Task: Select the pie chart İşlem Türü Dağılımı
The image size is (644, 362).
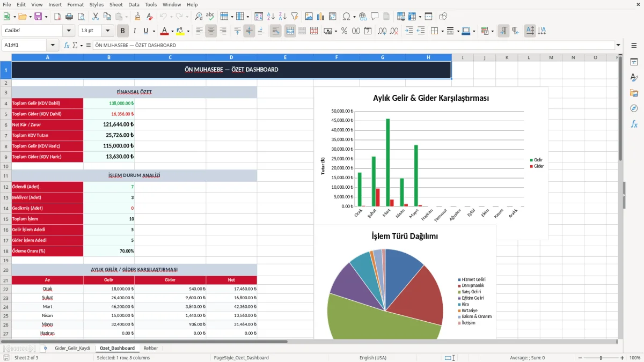Action: [x=405, y=283]
